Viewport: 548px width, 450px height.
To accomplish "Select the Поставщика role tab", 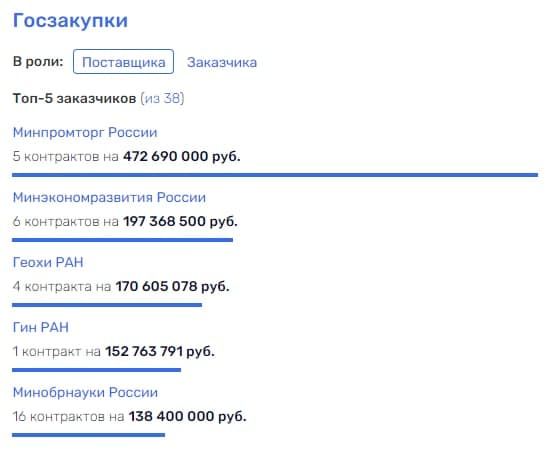I will coord(123,62).
